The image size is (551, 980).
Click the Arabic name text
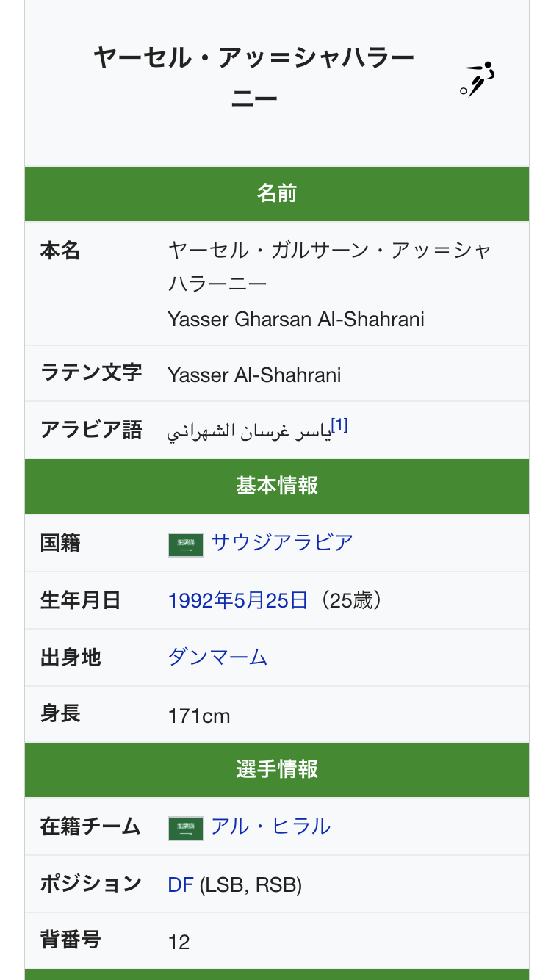click(x=248, y=431)
